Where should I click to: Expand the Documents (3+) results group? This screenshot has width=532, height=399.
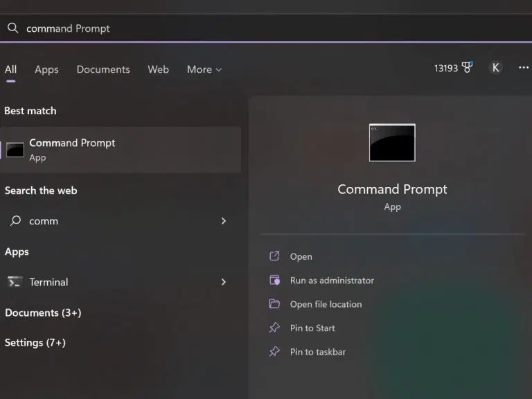click(x=43, y=312)
